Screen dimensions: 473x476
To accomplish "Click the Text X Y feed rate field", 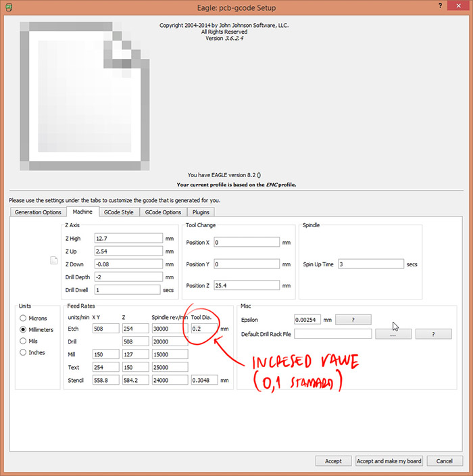I will [106, 367].
